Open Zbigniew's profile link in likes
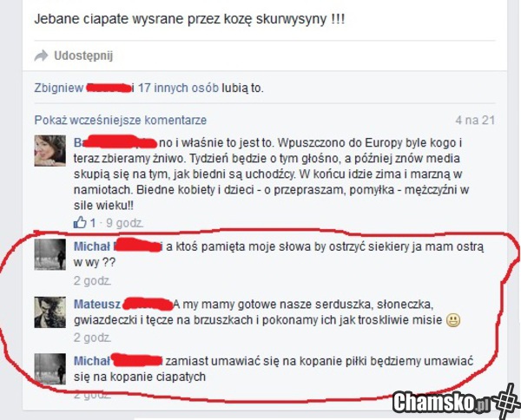 pyautogui.click(x=59, y=88)
